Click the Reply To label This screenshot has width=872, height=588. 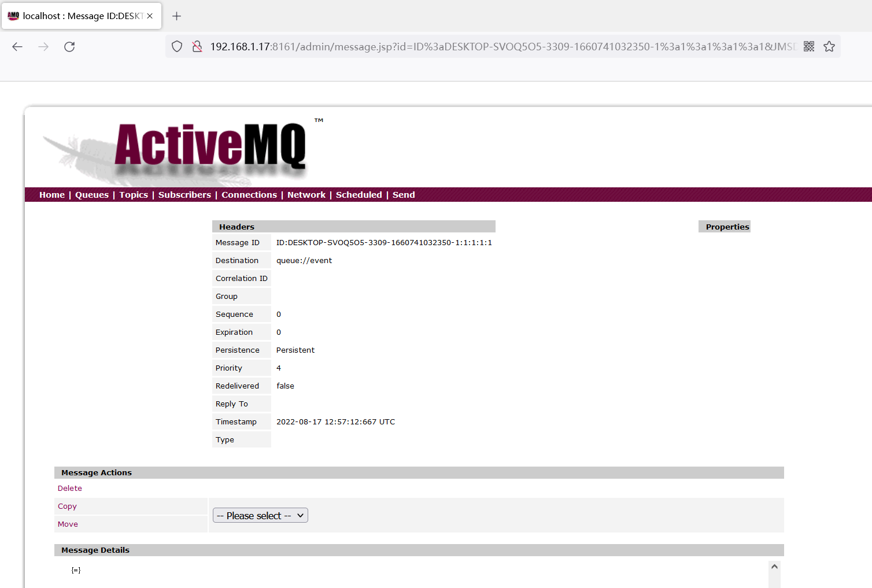232,404
